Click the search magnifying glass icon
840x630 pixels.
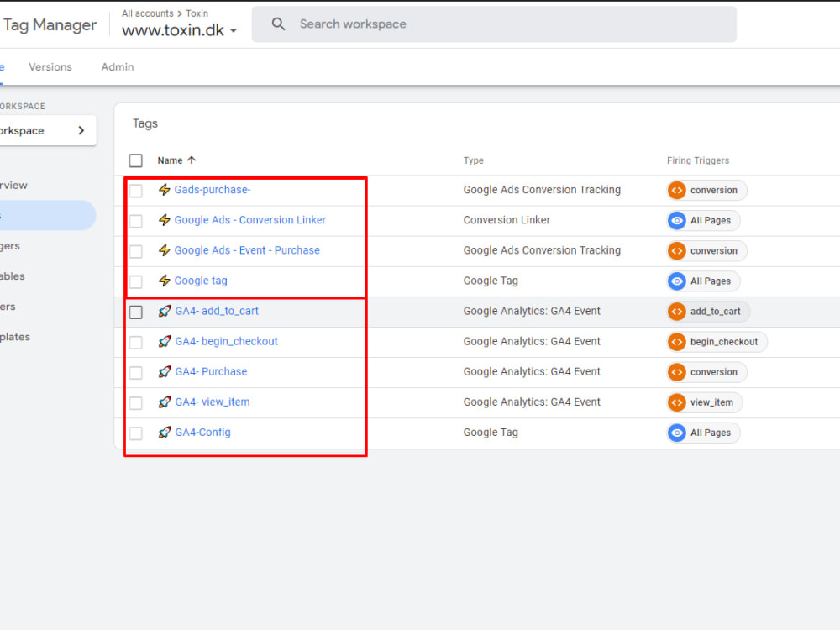click(x=278, y=24)
